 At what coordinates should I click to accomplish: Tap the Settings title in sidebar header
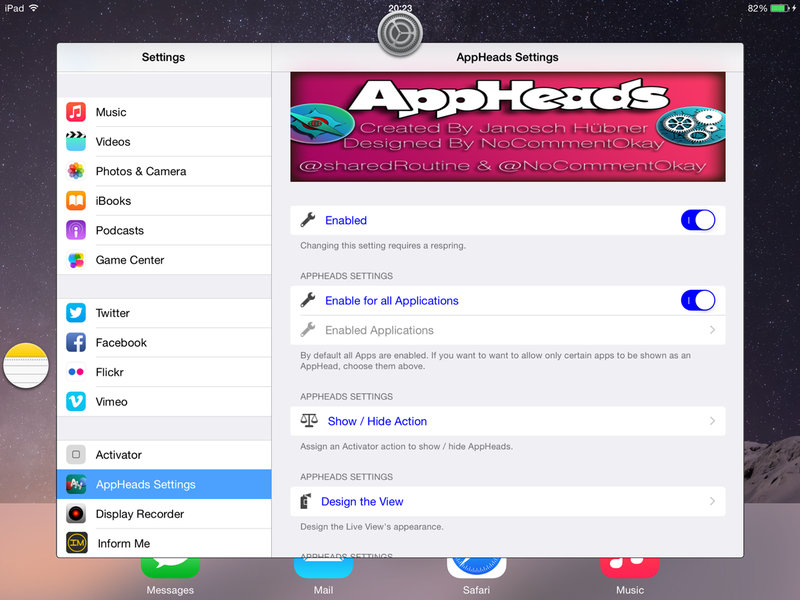click(163, 57)
